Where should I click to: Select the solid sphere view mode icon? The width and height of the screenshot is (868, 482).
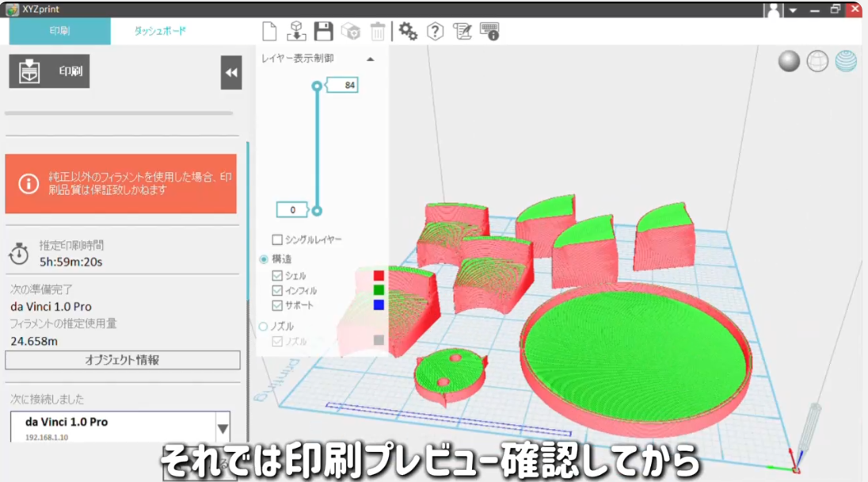coord(789,61)
